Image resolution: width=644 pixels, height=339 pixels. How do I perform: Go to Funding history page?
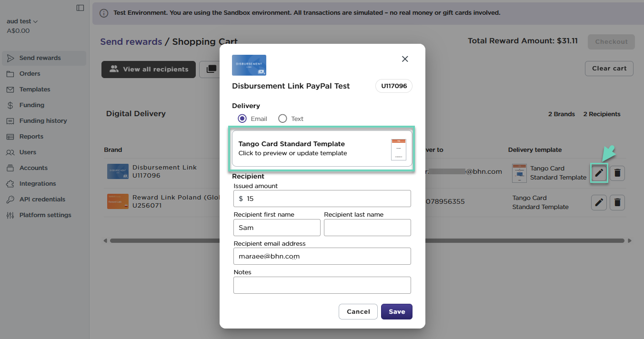43,121
